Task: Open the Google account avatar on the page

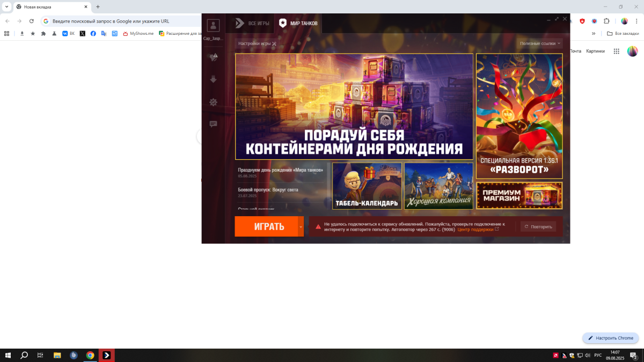Action: click(x=633, y=51)
